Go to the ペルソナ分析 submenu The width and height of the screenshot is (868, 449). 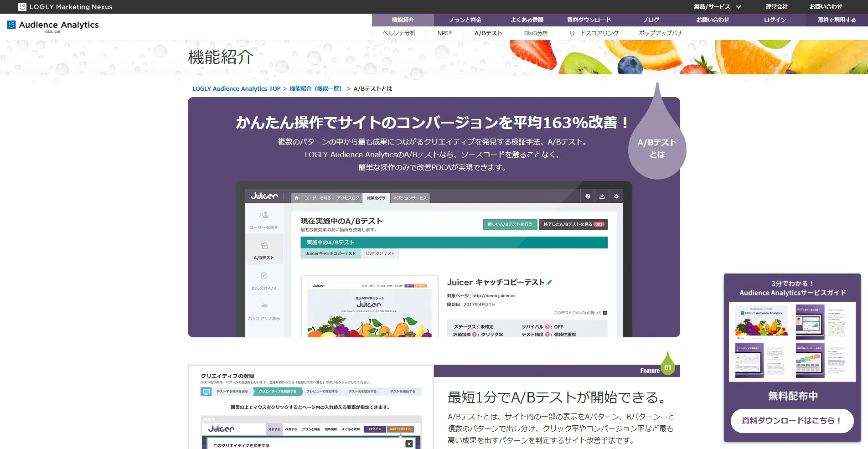tap(399, 33)
